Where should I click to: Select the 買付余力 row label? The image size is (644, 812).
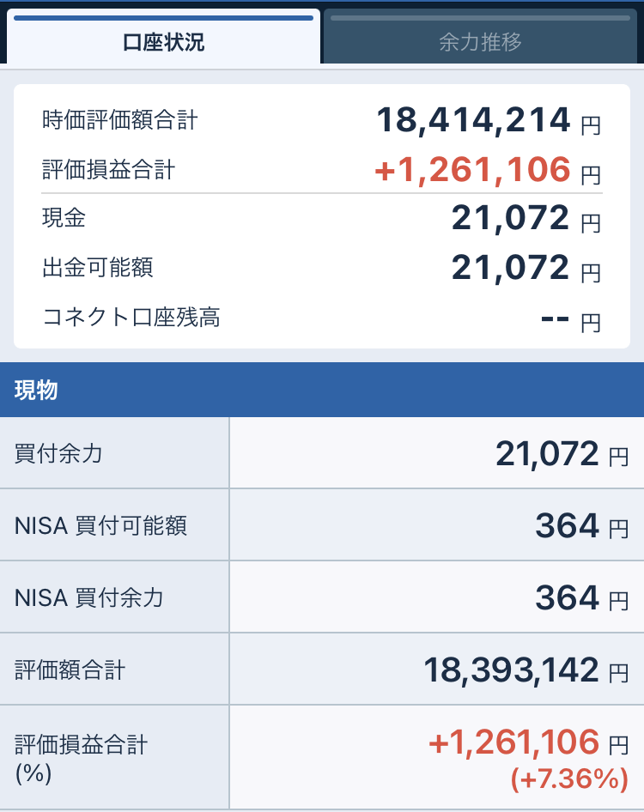pos(58,453)
